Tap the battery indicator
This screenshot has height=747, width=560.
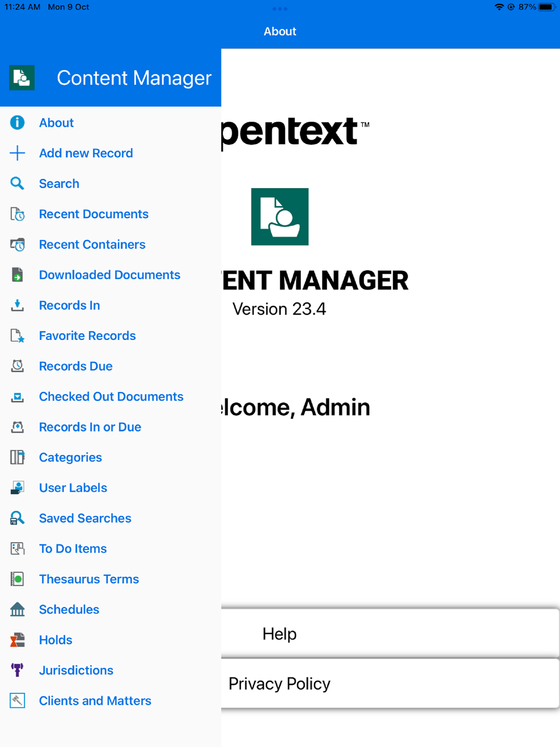click(547, 7)
